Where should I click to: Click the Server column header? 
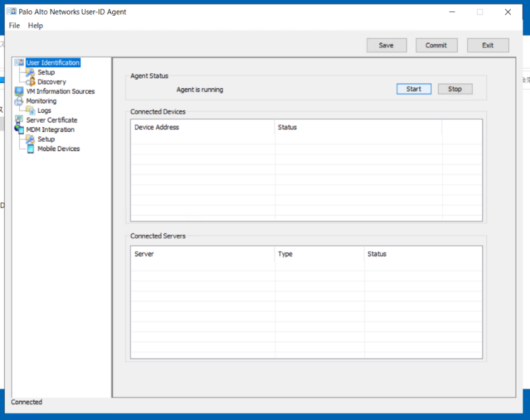(203, 254)
